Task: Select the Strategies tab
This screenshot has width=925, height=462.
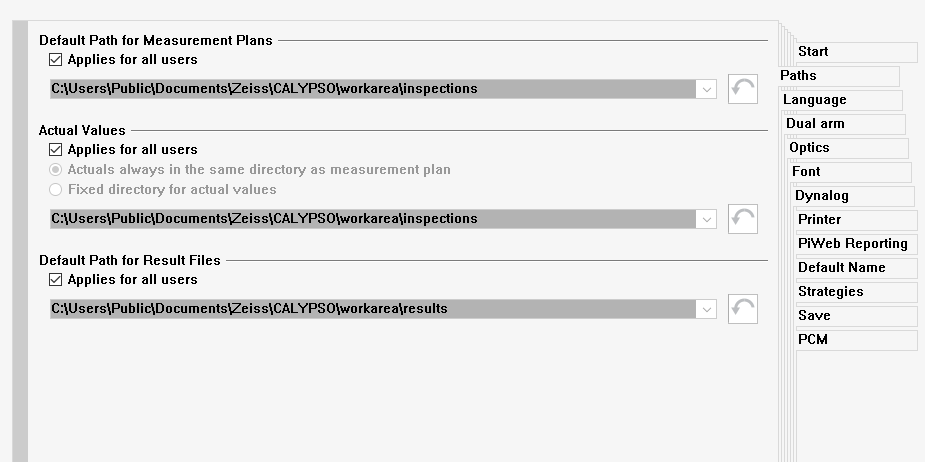Action: [830, 292]
